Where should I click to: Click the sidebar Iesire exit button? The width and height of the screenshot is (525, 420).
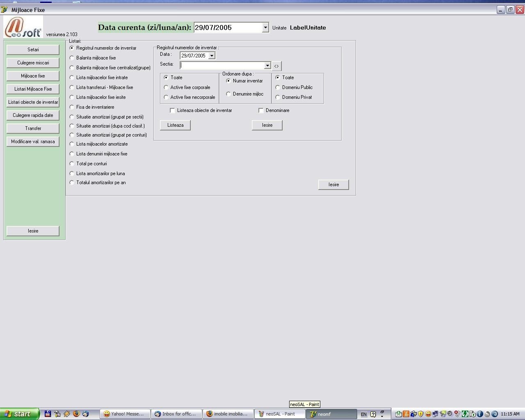pos(33,231)
